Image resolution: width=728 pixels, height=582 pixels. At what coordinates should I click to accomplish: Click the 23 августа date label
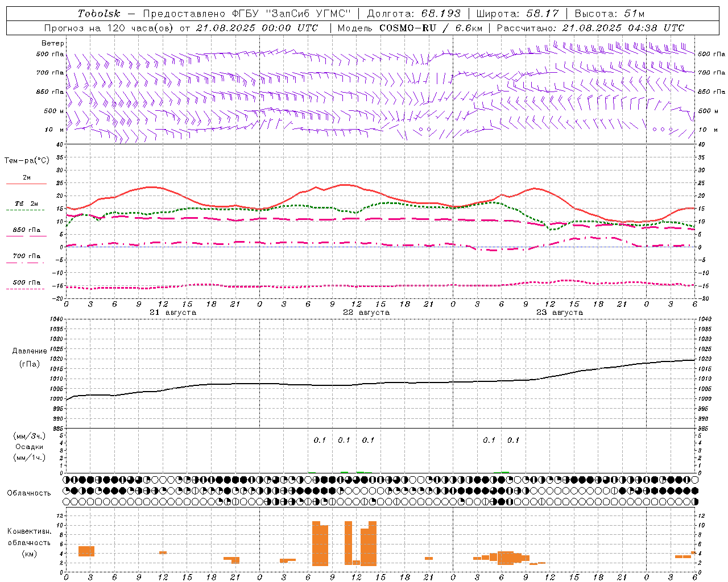point(560,313)
